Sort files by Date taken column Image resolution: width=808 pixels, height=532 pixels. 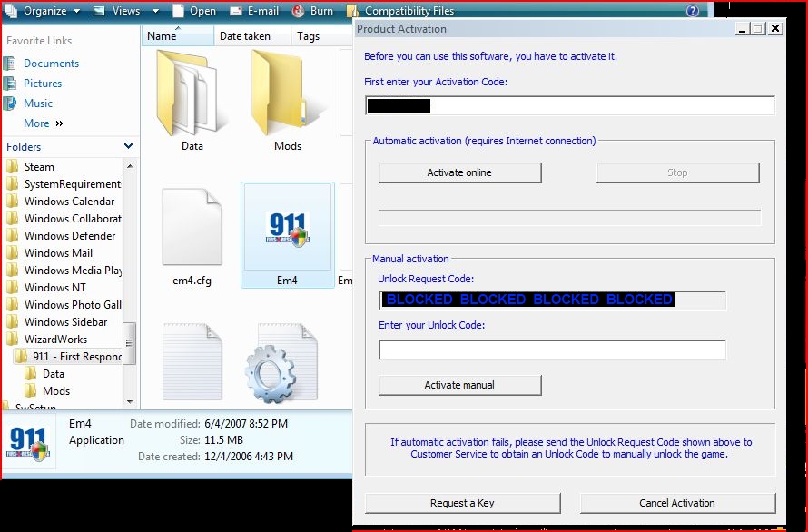point(252,36)
